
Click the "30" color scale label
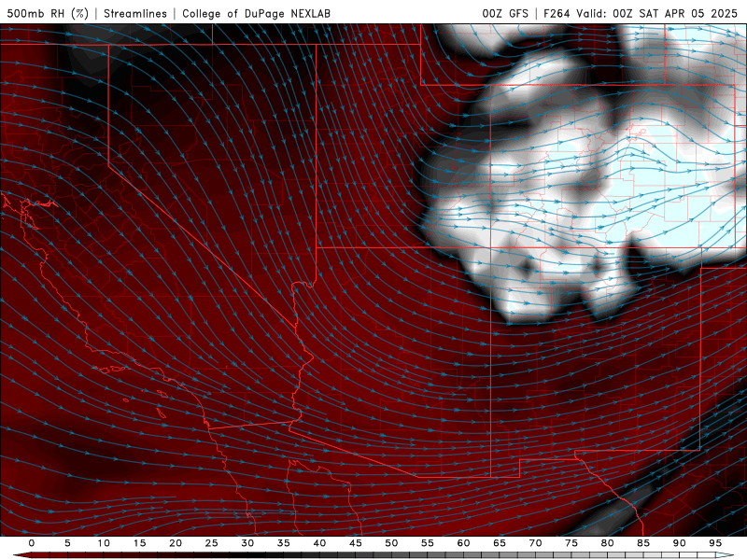[x=247, y=543]
